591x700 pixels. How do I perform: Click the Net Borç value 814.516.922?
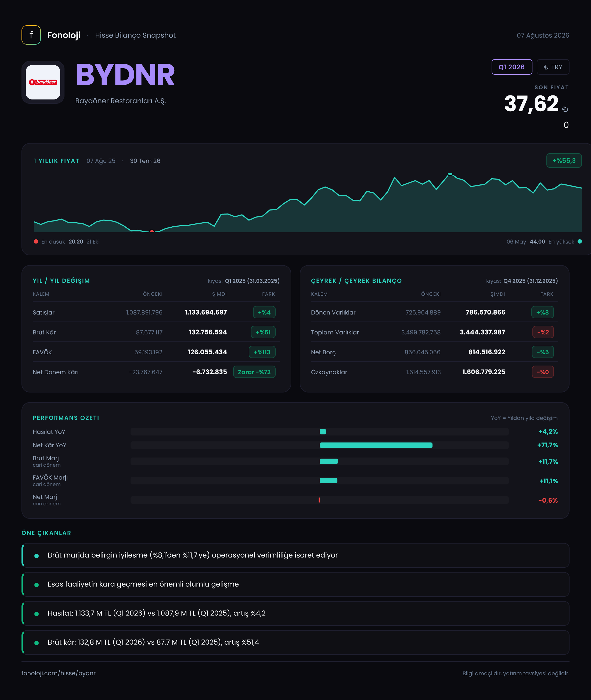click(x=487, y=352)
